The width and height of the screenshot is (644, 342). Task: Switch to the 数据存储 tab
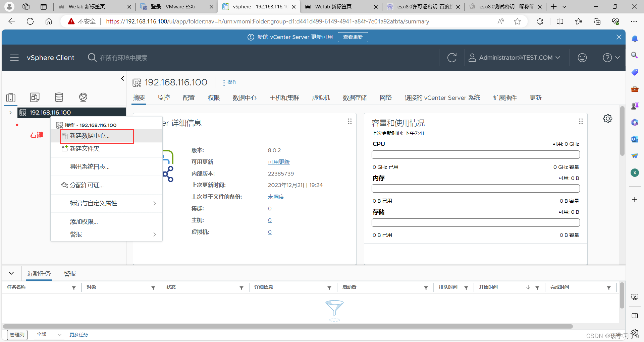[355, 98]
